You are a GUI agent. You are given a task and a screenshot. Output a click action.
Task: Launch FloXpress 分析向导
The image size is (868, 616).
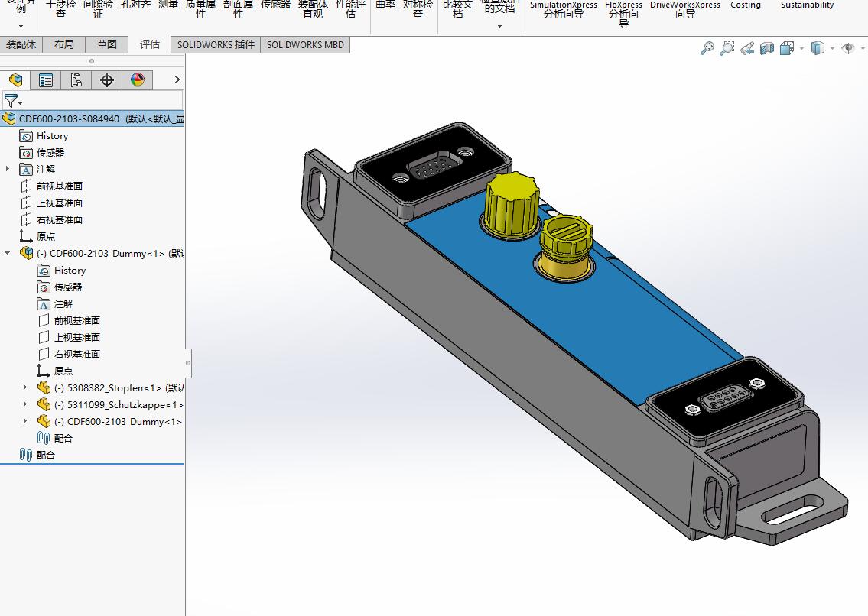tap(623, 13)
